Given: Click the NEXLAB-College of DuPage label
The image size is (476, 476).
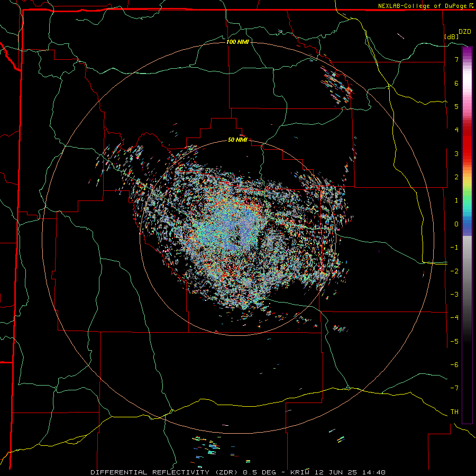Looking at the screenshot, I should (422, 6).
